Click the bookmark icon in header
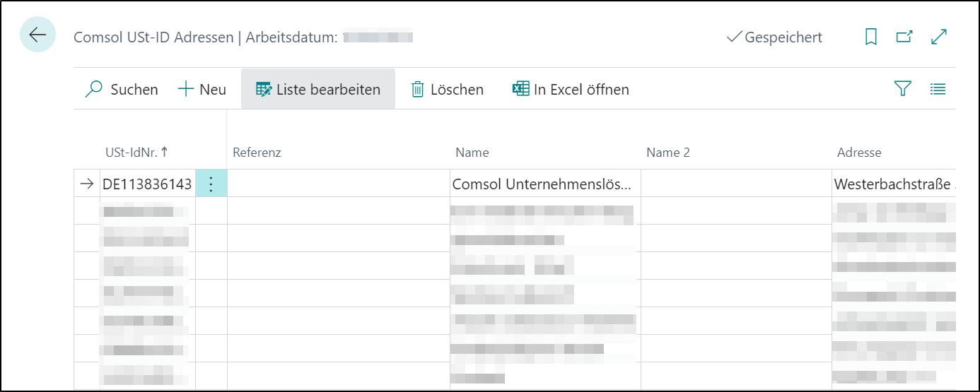 pyautogui.click(x=871, y=37)
